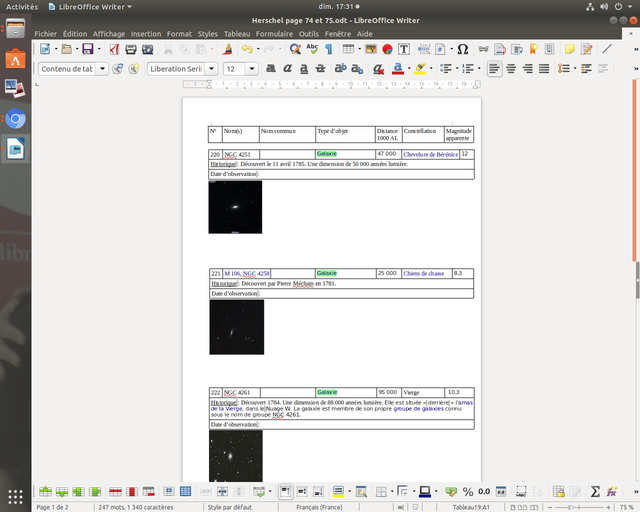The width and height of the screenshot is (640, 512).
Task: Toggle subscript formatting
Action: pyautogui.click(x=357, y=69)
